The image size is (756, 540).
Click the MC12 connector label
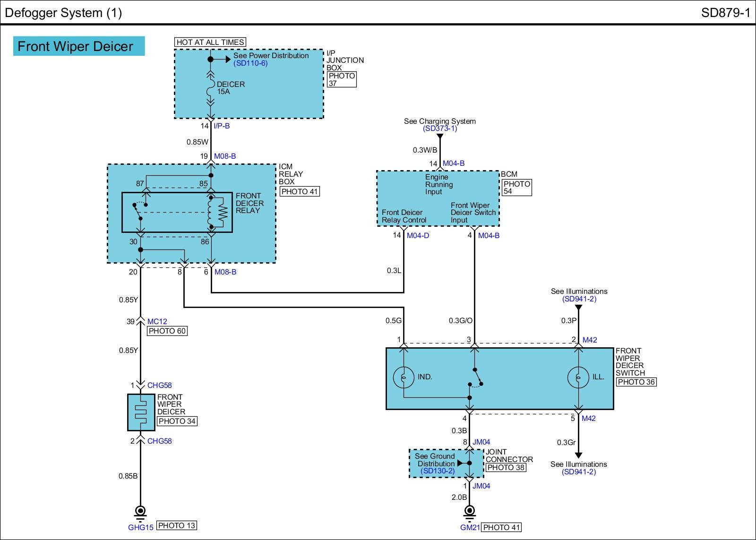click(157, 321)
